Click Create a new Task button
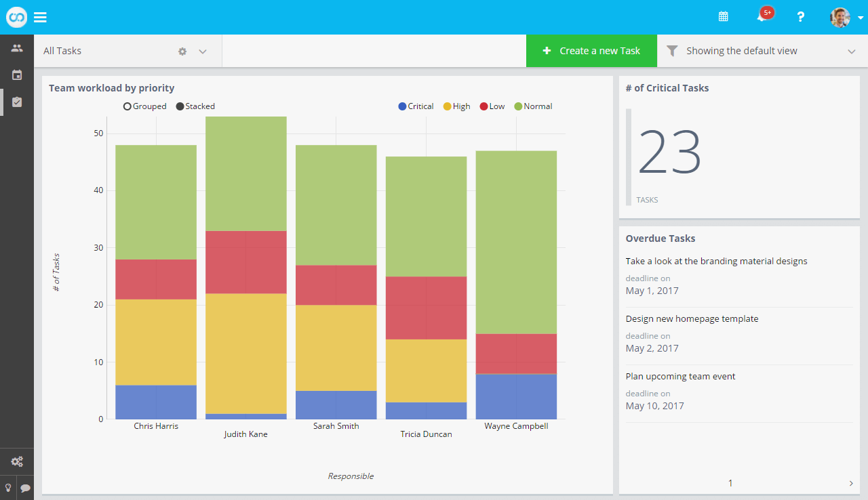Image resolution: width=868 pixels, height=500 pixels. point(591,51)
